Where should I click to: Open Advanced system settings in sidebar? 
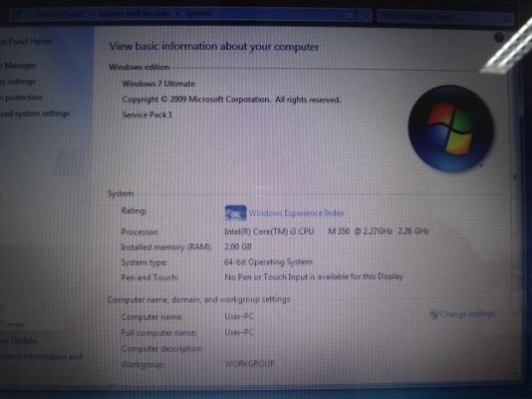pos(35,114)
